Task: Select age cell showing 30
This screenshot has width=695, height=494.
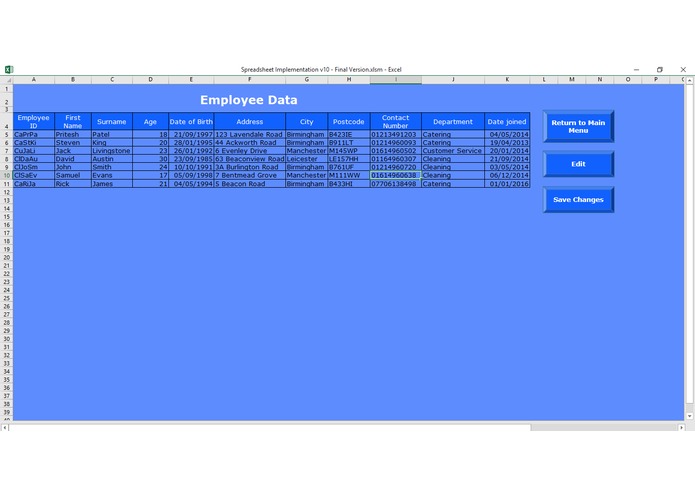Action: tap(150, 159)
